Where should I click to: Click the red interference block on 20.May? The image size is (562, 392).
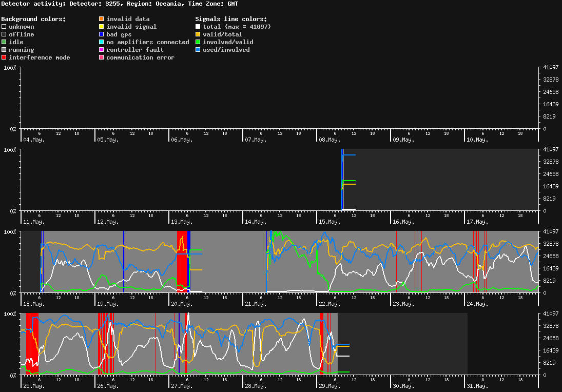182,262
